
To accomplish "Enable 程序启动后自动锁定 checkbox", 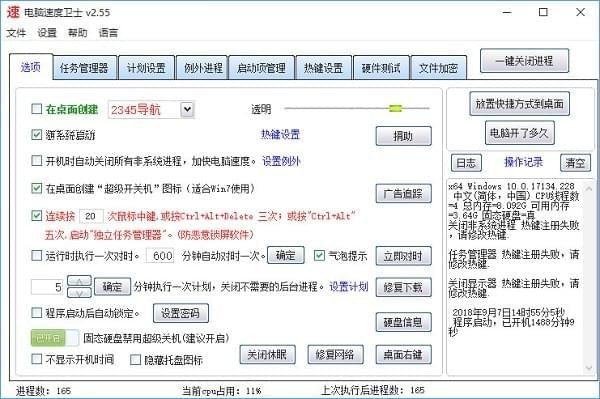I will point(37,313).
